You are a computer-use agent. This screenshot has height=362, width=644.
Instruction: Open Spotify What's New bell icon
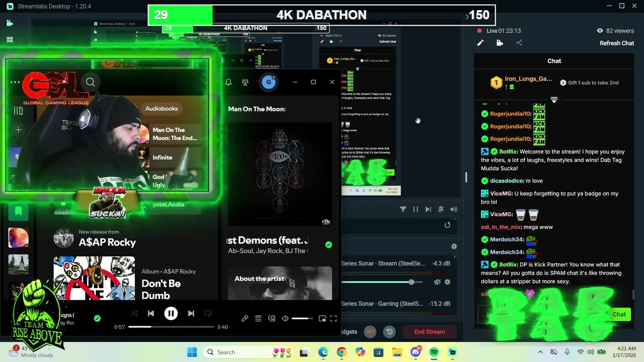228,82
